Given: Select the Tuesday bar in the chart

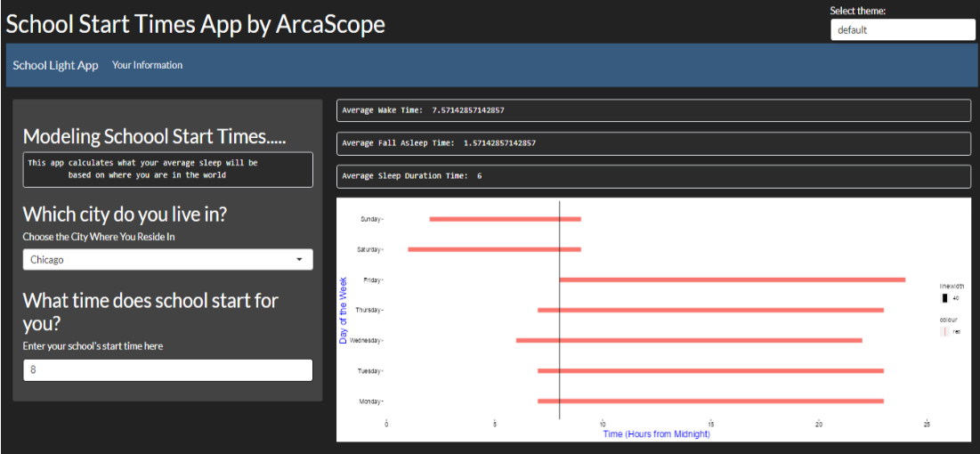Looking at the screenshot, I should tap(710, 370).
